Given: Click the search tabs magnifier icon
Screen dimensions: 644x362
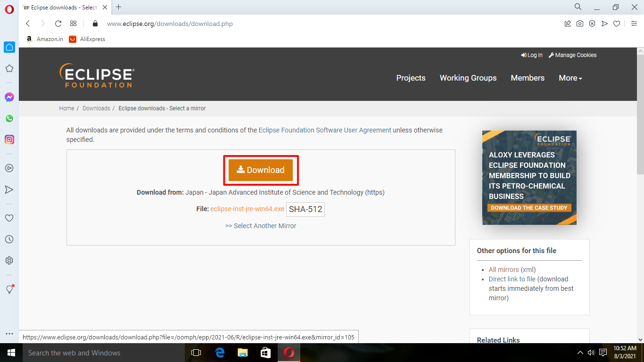Looking at the screenshot, I should pos(578,7).
